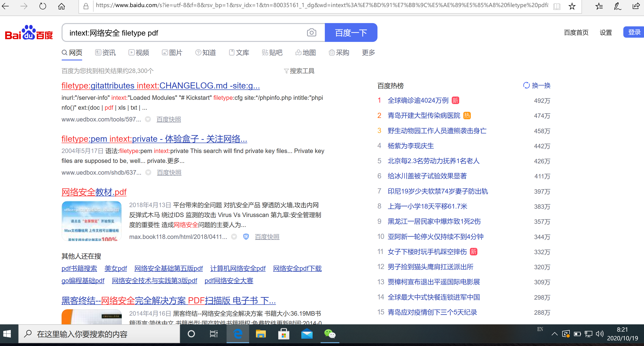Open WeChat from the taskbar
Viewport: 644px width, 346px height.
click(330, 334)
